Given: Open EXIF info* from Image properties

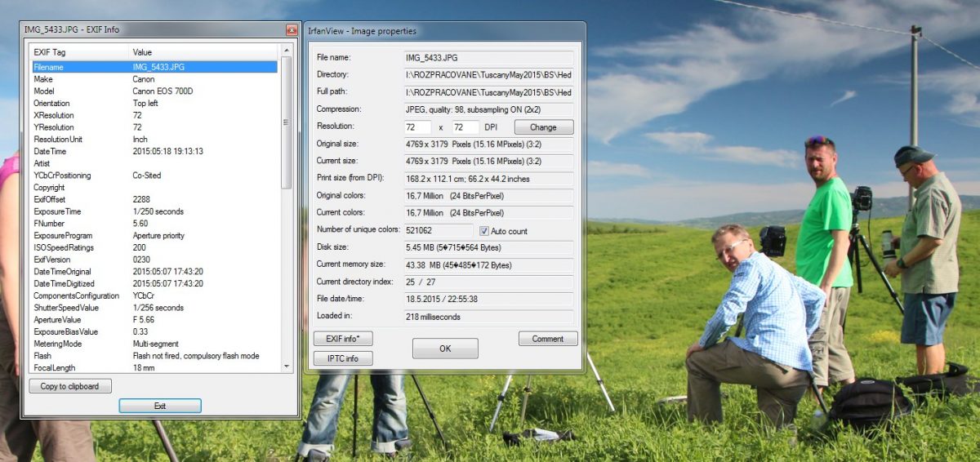Looking at the screenshot, I should pos(343,338).
